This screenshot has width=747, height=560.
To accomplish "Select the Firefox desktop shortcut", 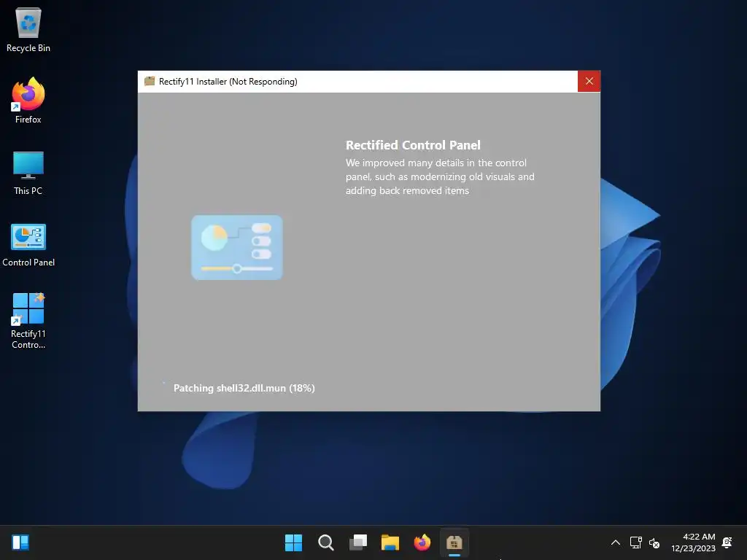I will point(28,101).
